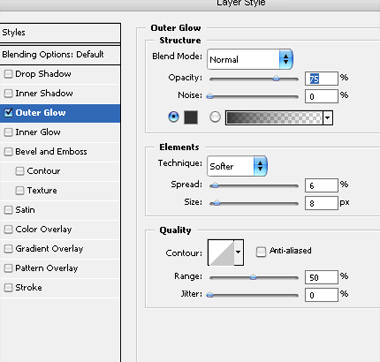Check the Contour sub-option checkbox
Image resolution: width=380 pixels, height=362 pixels.
coord(20,171)
